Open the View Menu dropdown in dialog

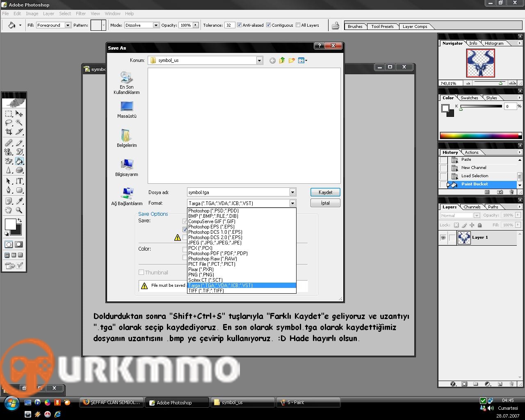303,60
